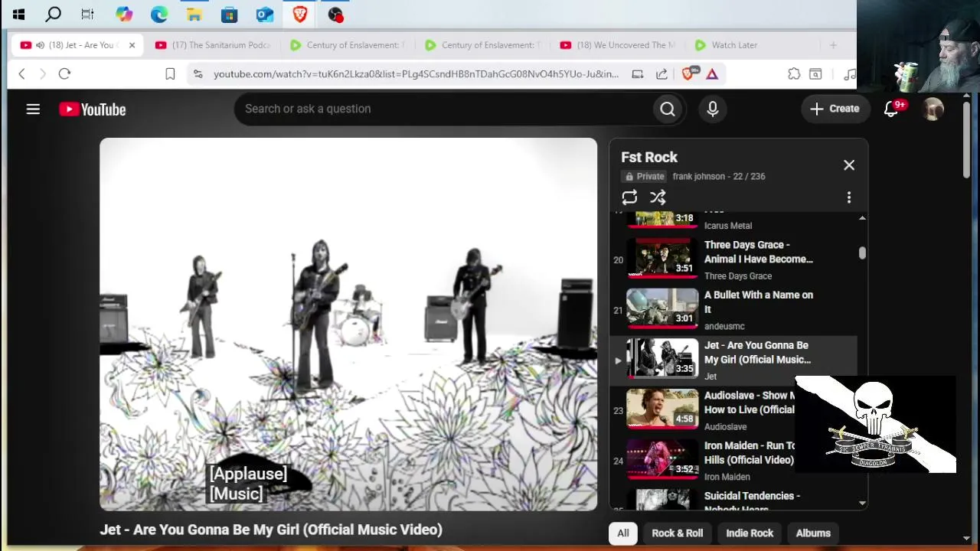Filter recommendations by Albums
The width and height of the screenshot is (980, 551).
click(813, 533)
